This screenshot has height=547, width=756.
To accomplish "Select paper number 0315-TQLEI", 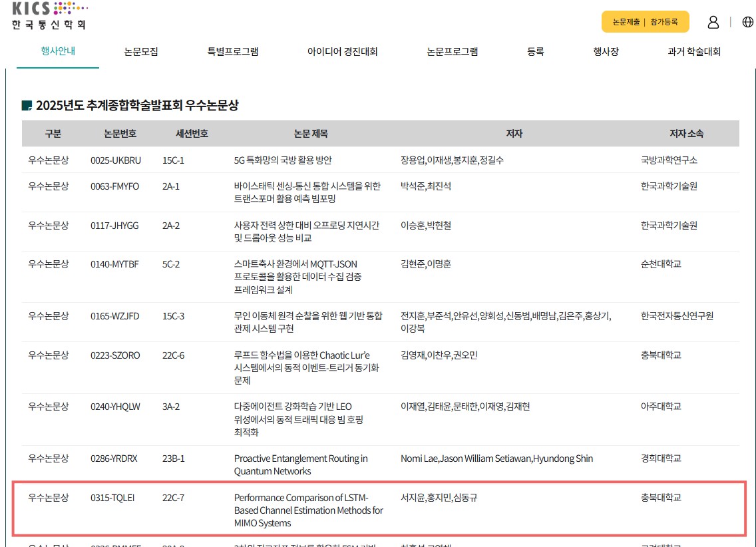I will (112, 498).
